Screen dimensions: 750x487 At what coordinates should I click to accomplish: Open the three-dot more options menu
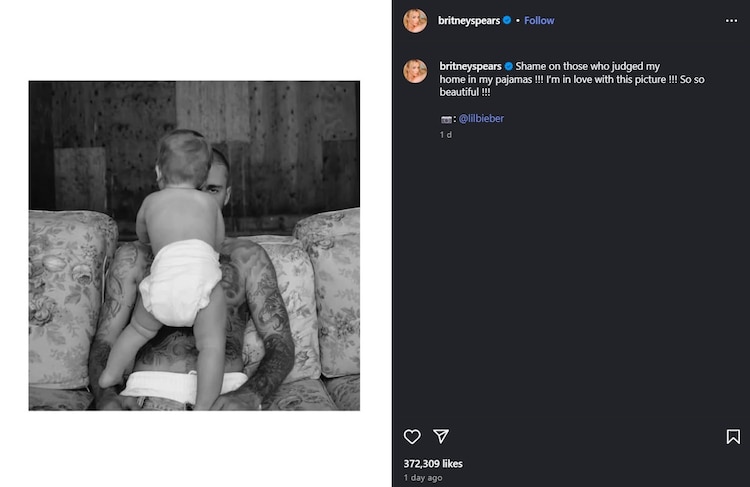pyautogui.click(x=731, y=21)
